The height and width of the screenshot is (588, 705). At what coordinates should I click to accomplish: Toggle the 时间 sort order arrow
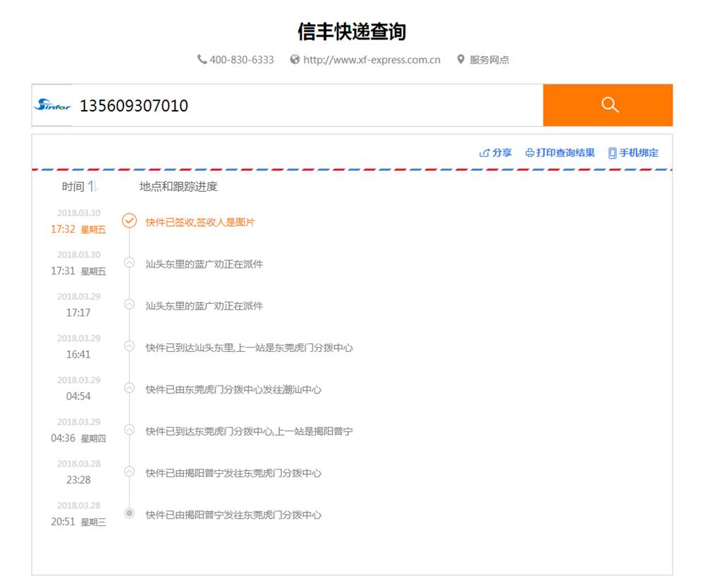coord(92,186)
